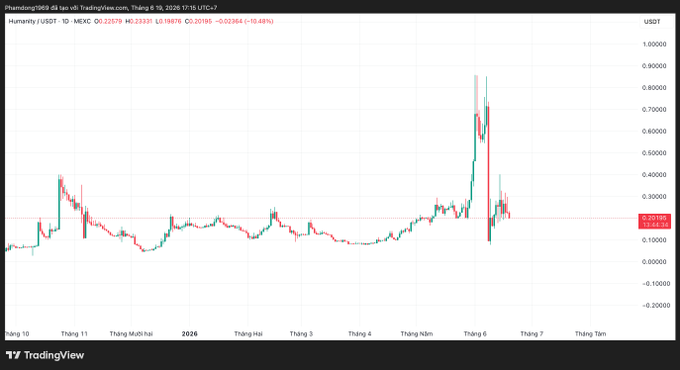Image resolution: width=680 pixels, height=370 pixels.
Task: Click the Tháng 3 time axis label
Action: coord(301,334)
